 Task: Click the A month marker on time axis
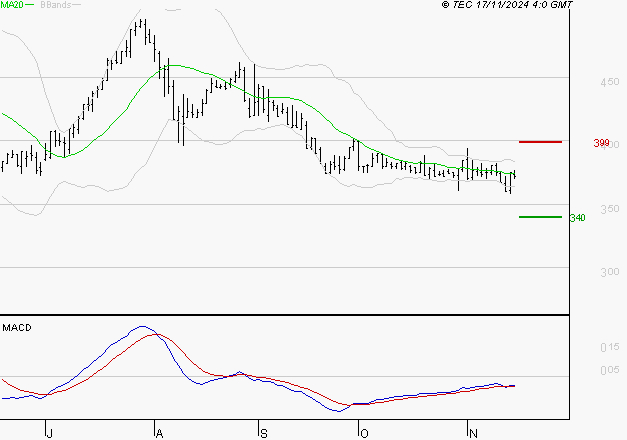[159, 434]
